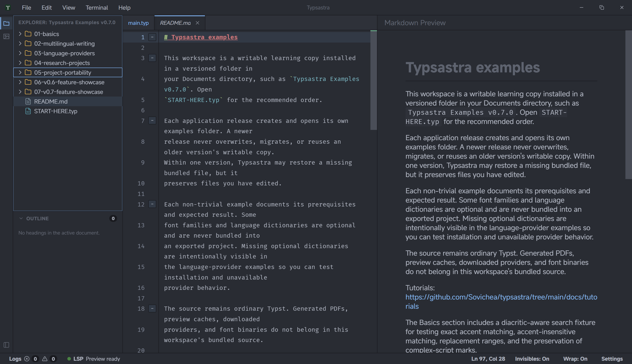Expand the 06-v0.6-feature-showcase folder chevron
This screenshot has height=364, width=632.
coord(20,82)
